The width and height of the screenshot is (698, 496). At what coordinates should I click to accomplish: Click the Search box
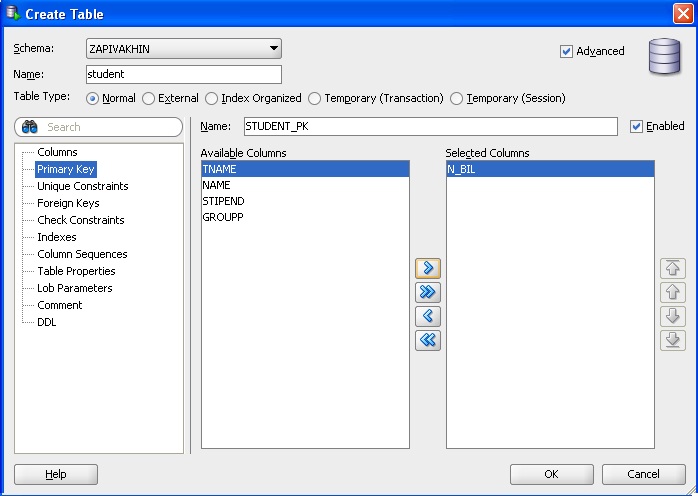[x=98, y=127]
